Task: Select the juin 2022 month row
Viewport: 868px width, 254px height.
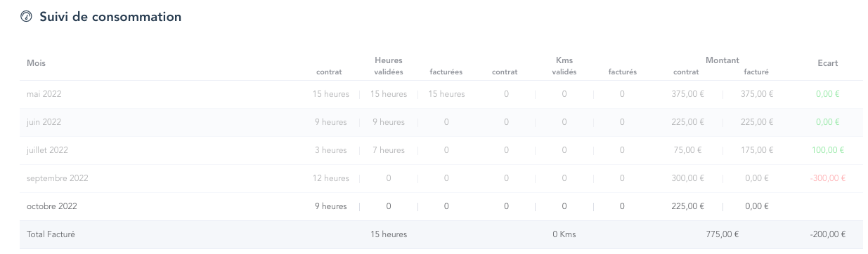Action: pos(441,122)
